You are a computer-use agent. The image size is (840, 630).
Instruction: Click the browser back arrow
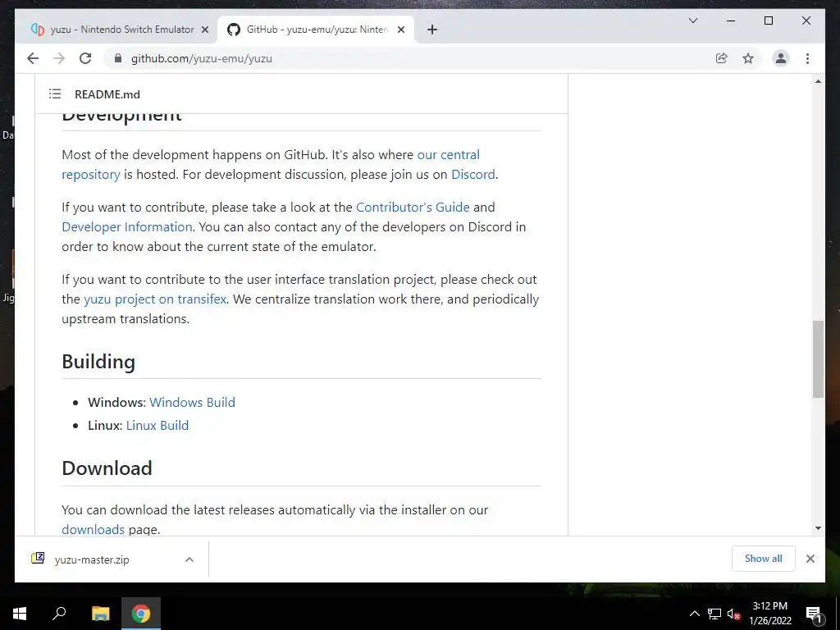(33, 58)
